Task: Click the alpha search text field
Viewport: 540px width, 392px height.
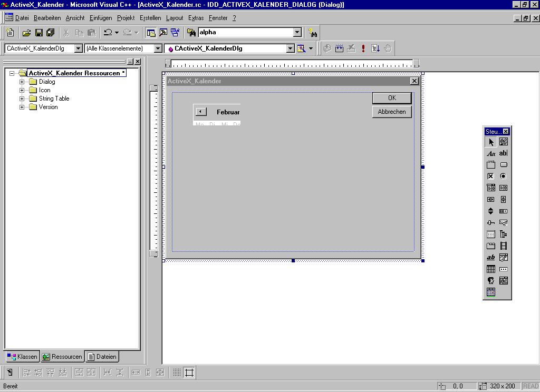Action: click(246, 32)
